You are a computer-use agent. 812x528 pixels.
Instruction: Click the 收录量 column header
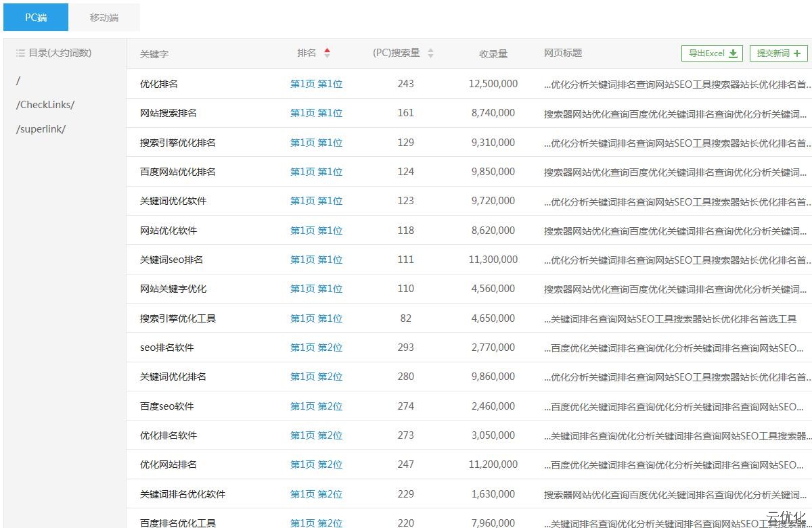493,53
